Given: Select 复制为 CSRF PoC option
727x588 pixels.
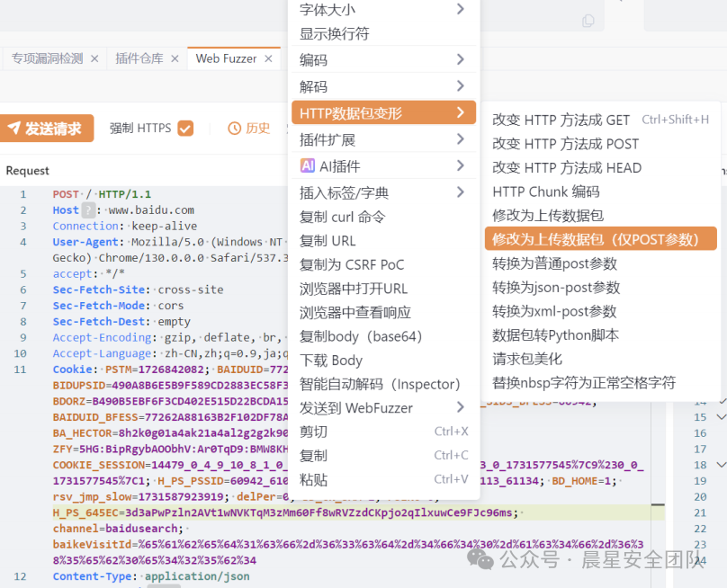Looking at the screenshot, I should [x=352, y=264].
